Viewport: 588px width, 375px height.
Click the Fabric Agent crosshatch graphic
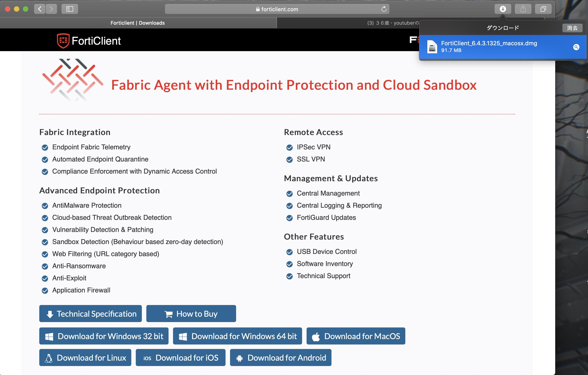pyautogui.click(x=73, y=80)
